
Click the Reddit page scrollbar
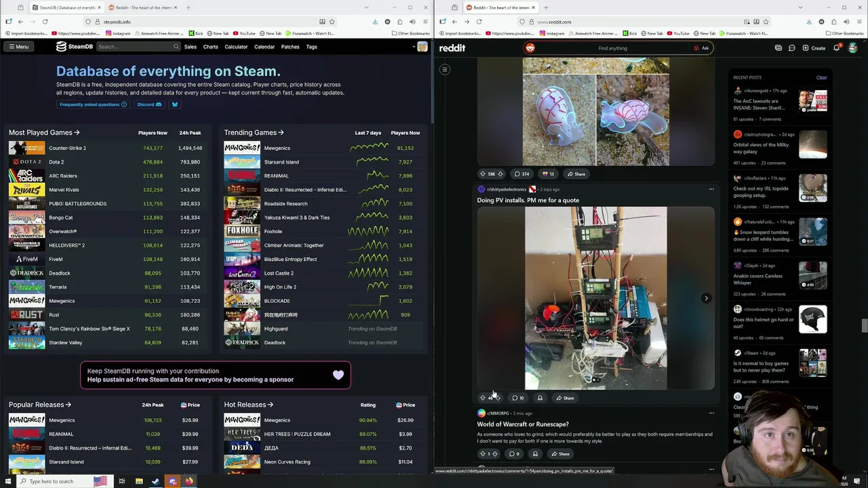(864, 325)
